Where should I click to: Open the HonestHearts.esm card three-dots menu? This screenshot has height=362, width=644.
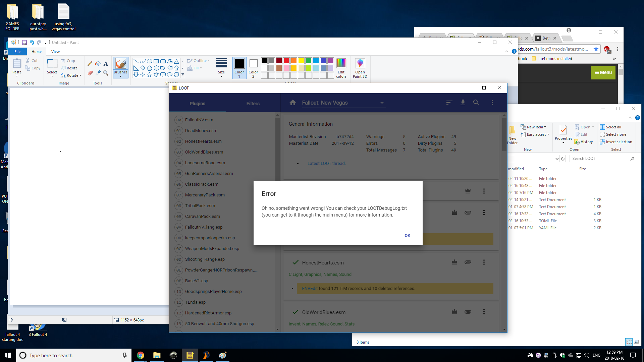point(484,262)
